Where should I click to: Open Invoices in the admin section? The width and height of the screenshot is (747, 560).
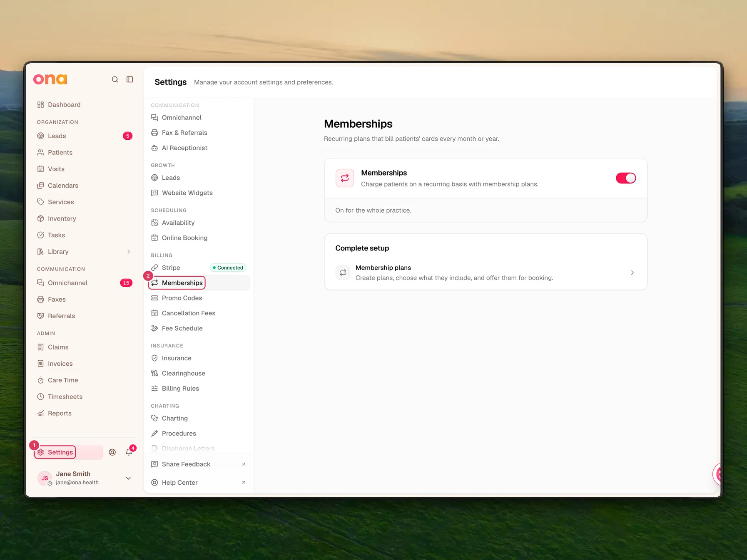[85, 364]
